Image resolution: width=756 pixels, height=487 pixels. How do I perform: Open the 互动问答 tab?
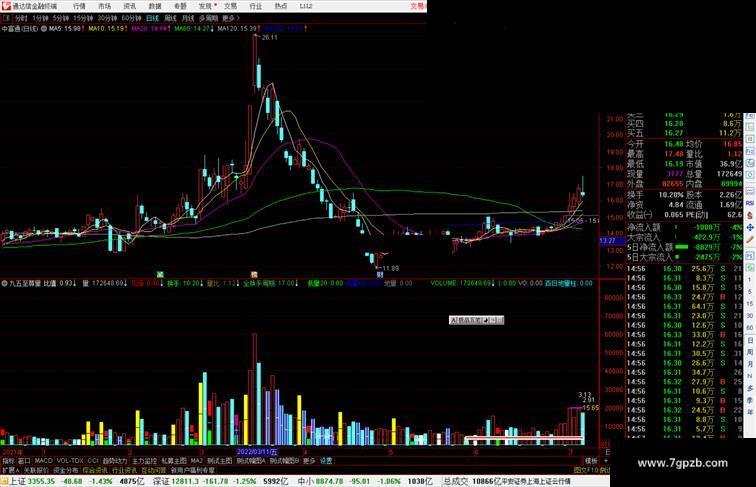click(153, 470)
